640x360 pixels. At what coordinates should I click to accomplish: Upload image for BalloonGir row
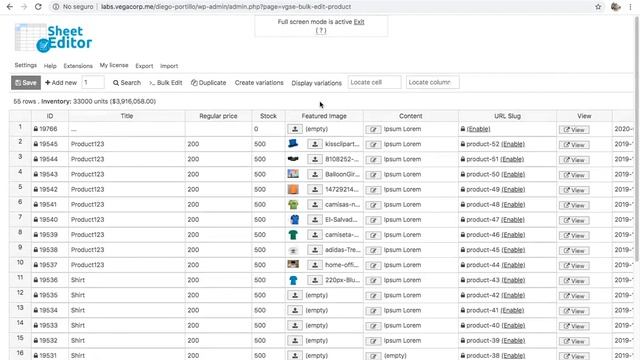point(315,174)
